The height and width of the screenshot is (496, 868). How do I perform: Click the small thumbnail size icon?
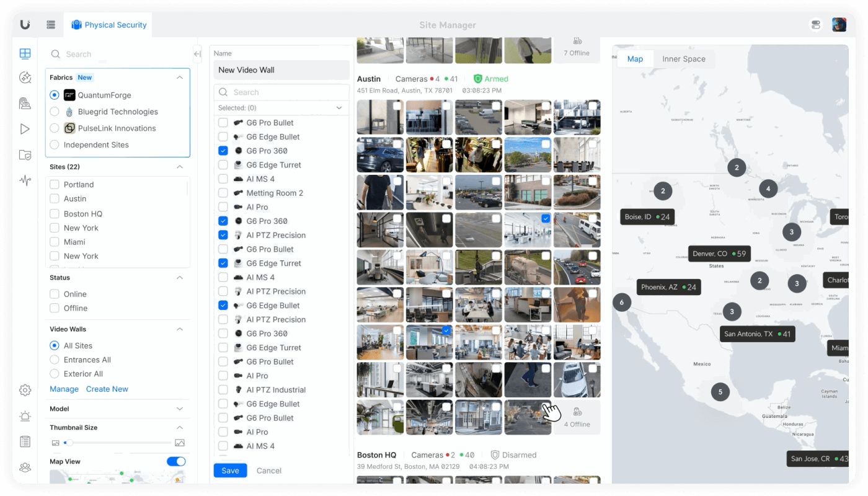(x=55, y=443)
